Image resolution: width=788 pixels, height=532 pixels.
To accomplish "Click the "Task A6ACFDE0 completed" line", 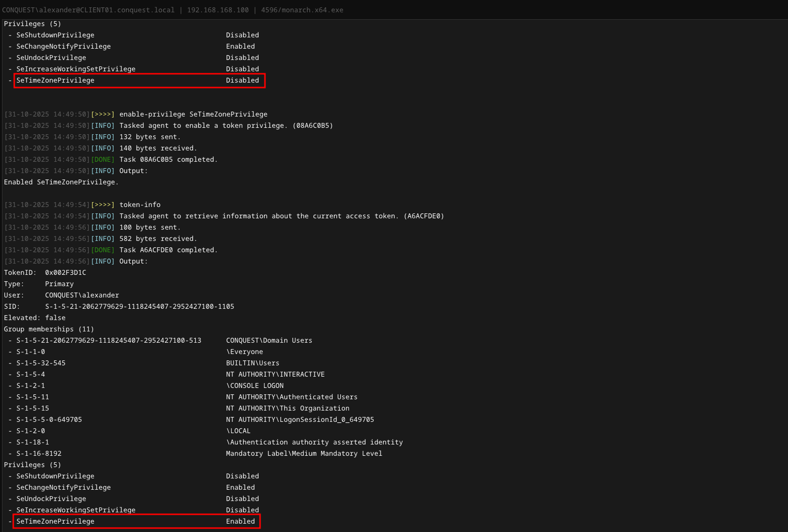I will coord(168,250).
